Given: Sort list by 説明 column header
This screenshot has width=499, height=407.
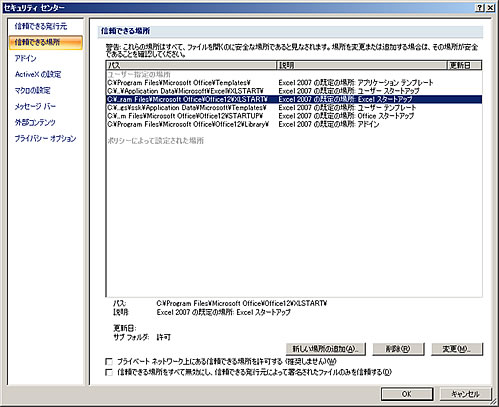Looking at the screenshot, I should (x=362, y=65).
